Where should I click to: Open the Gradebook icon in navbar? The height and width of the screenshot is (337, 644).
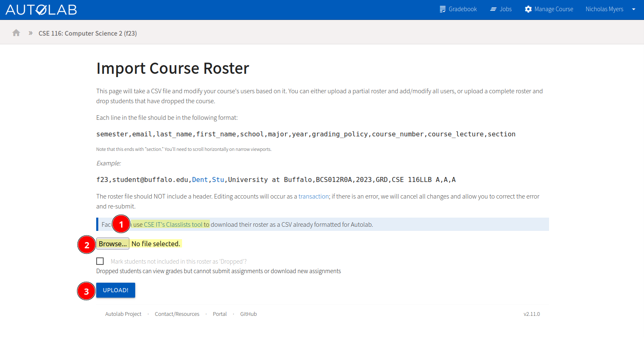pos(442,9)
